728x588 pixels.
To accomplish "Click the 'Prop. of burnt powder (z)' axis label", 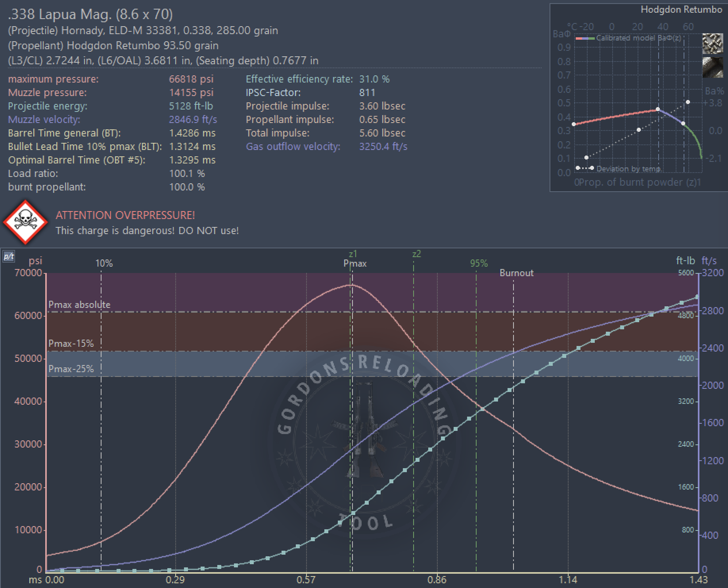I will pos(638,183).
